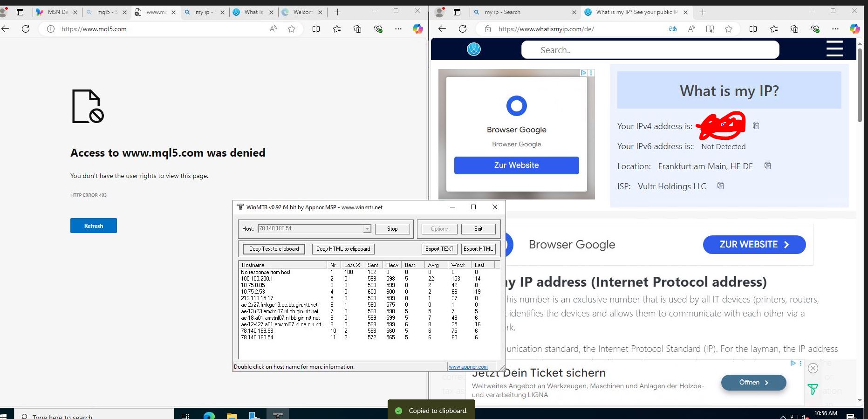Viewport: 868px width, 419px height.
Task: Click Read aloud icon in the mql5 address bar
Action: pyautogui.click(x=273, y=29)
